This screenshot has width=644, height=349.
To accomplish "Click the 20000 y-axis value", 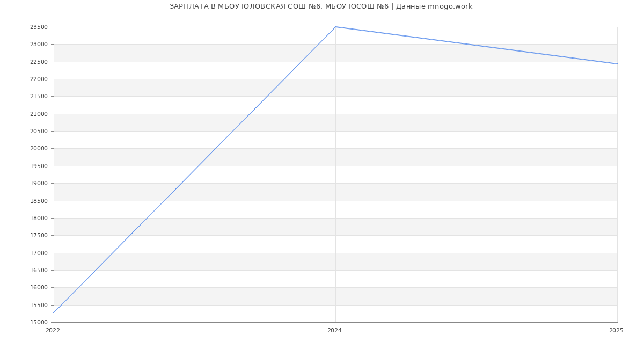I will coord(39,148).
